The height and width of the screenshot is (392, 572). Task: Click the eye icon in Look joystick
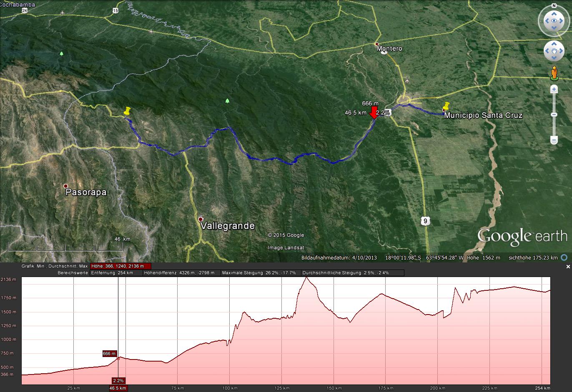pos(554,21)
